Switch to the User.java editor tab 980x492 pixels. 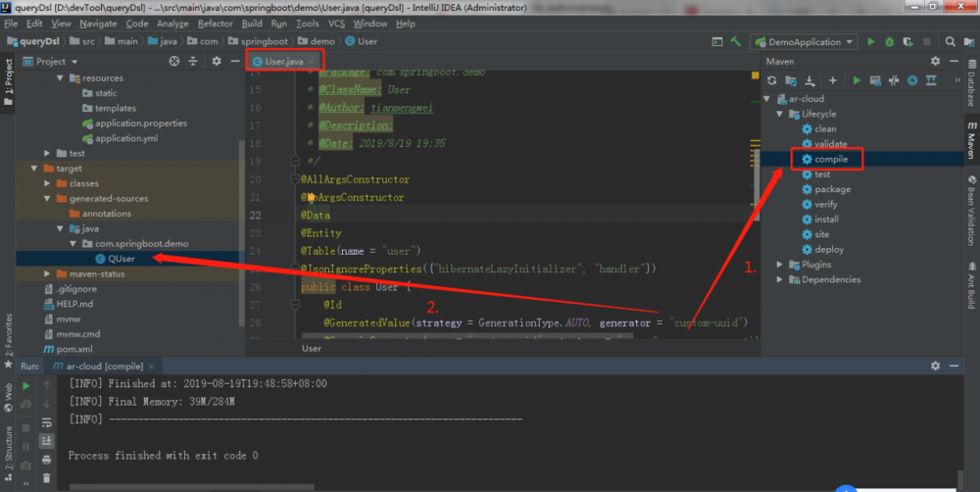283,61
